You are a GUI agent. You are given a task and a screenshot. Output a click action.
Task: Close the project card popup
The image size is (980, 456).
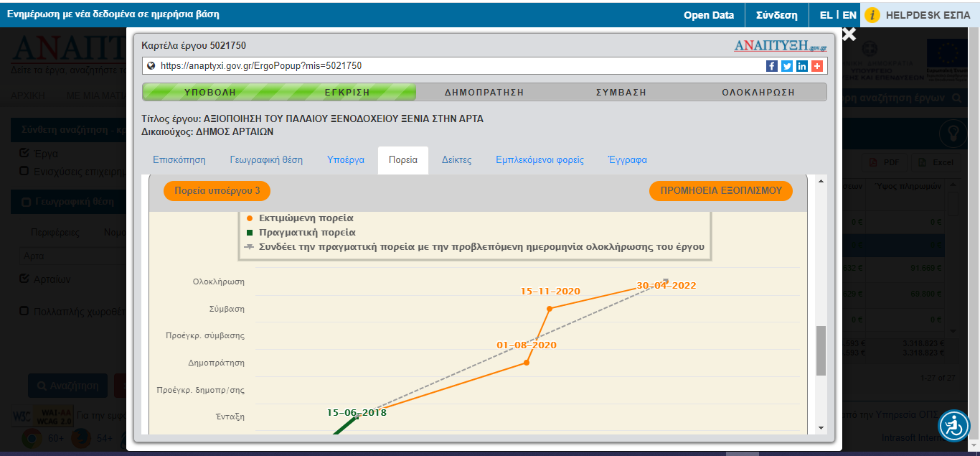click(849, 34)
